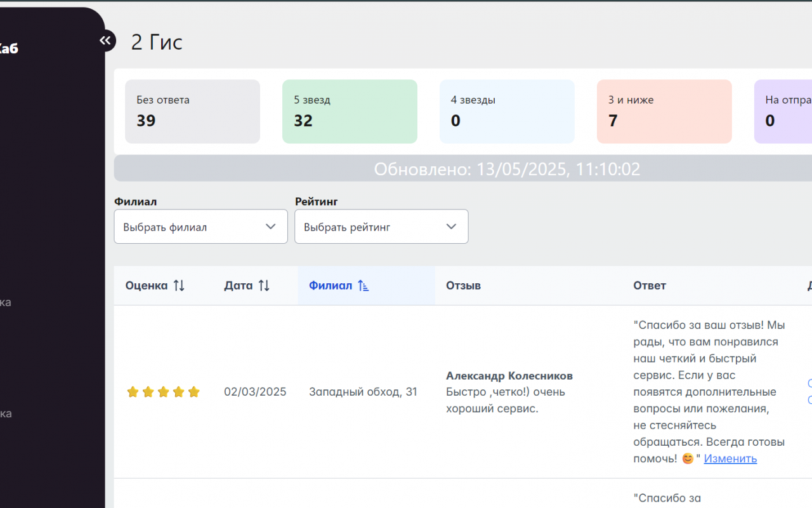Click the review text Быстро ,четко!) очень хороший сервис
Screen dimensions: 812x508
[x=506, y=400]
